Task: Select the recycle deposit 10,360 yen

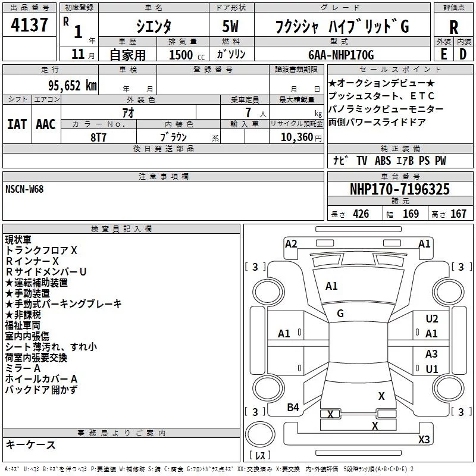Action: (x=296, y=136)
